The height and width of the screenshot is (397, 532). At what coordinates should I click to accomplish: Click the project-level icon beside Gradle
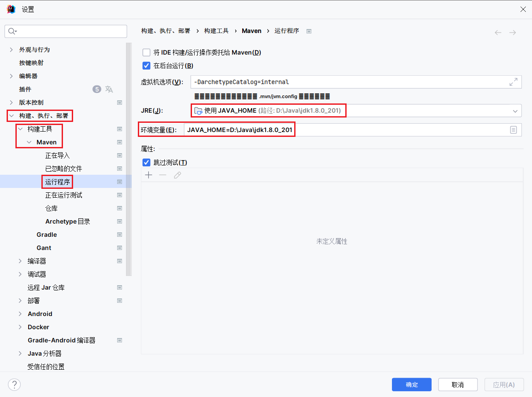click(119, 235)
